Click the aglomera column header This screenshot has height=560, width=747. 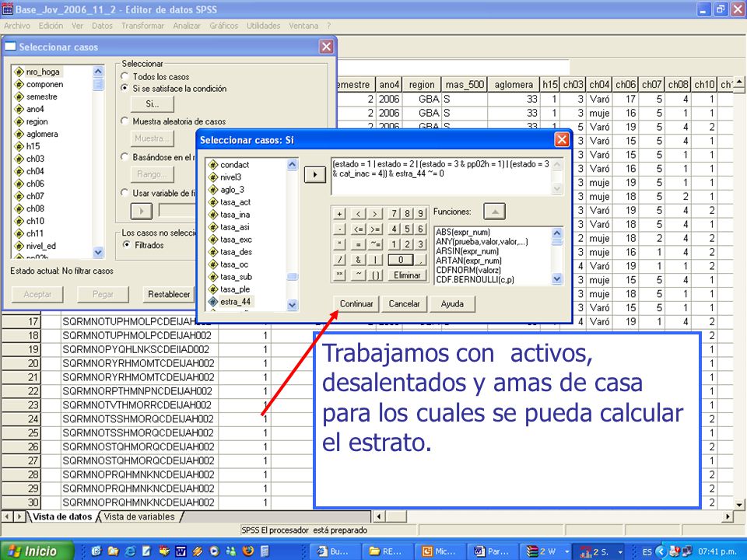(x=514, y=84)
